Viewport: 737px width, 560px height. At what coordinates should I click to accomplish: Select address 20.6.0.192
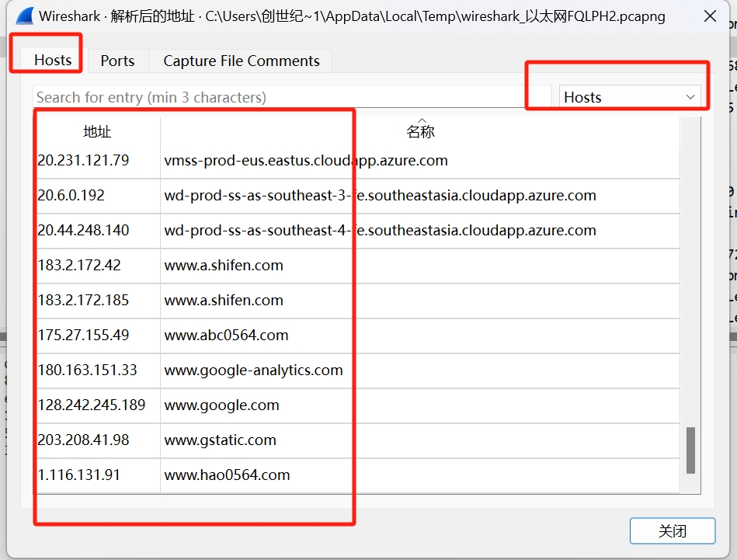pos(71,195)
